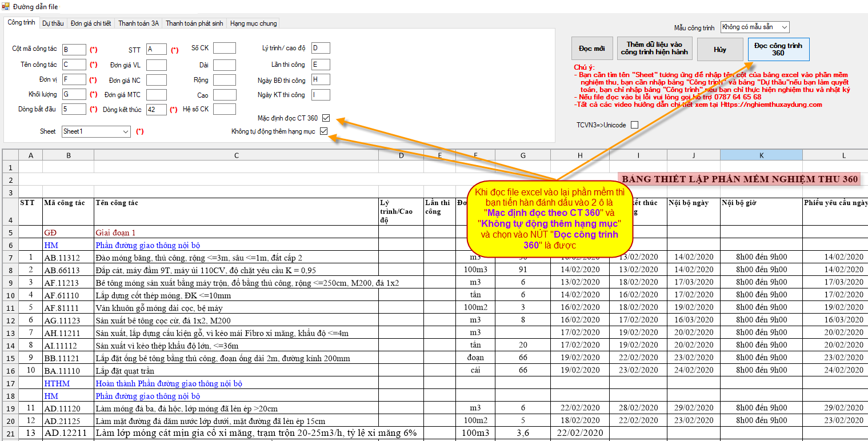868x441 pixels.
Task: Open the Dự thầu tab
Action: coord(53,23)
